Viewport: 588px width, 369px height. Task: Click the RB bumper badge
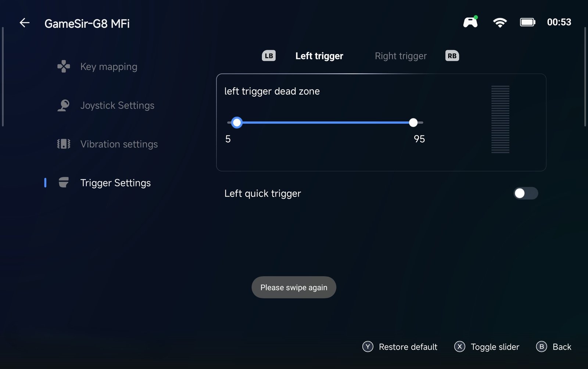[452, 56]
